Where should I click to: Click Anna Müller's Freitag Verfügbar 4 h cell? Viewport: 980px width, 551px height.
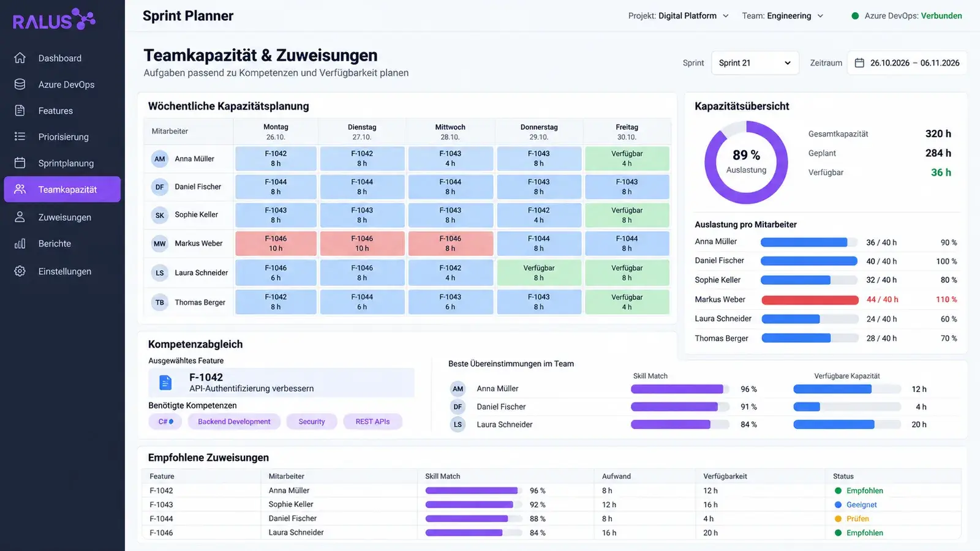coord(627,159)
